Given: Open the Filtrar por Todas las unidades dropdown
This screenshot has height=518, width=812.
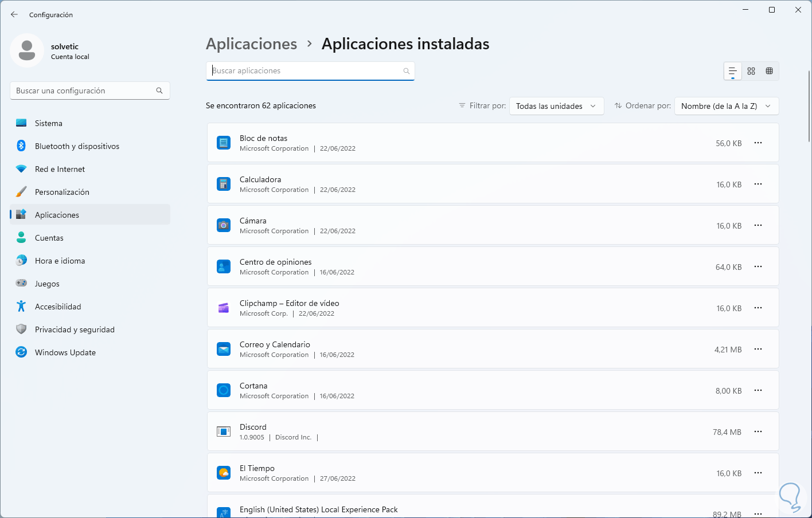Looking at the screenshot, I should 557,106.
